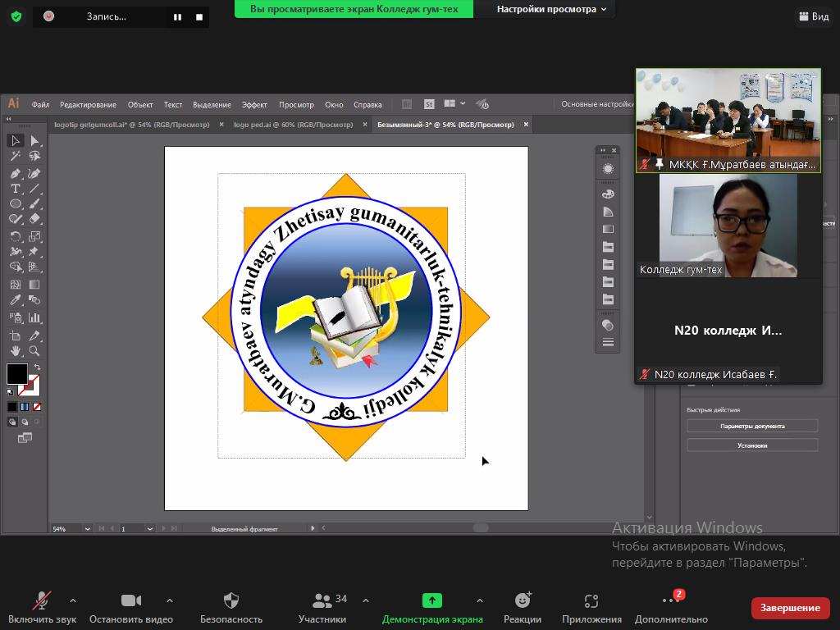
Task: Pause the Zoom recording
Action: (177, 17)
